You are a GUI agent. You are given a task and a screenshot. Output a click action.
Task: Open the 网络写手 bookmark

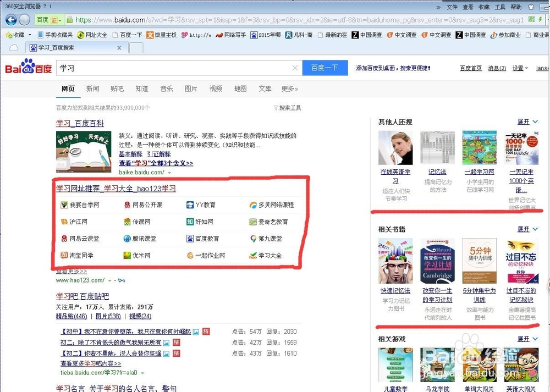coord(231,35)
